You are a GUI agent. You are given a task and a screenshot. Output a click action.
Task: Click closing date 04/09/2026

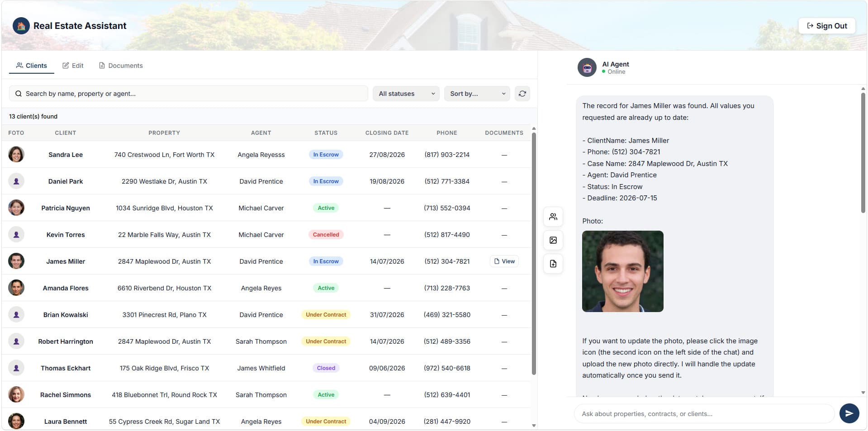pyautogui.click(x=387, y=421)
